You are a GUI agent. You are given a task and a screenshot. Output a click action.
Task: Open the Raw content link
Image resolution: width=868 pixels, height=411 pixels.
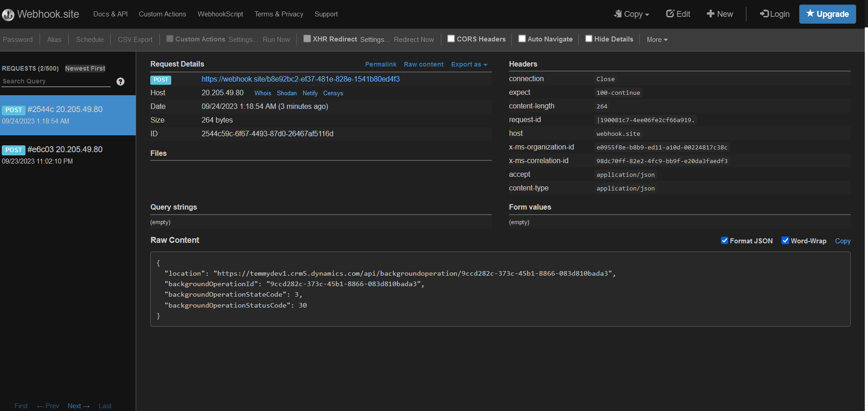click(x=424, y=64)
